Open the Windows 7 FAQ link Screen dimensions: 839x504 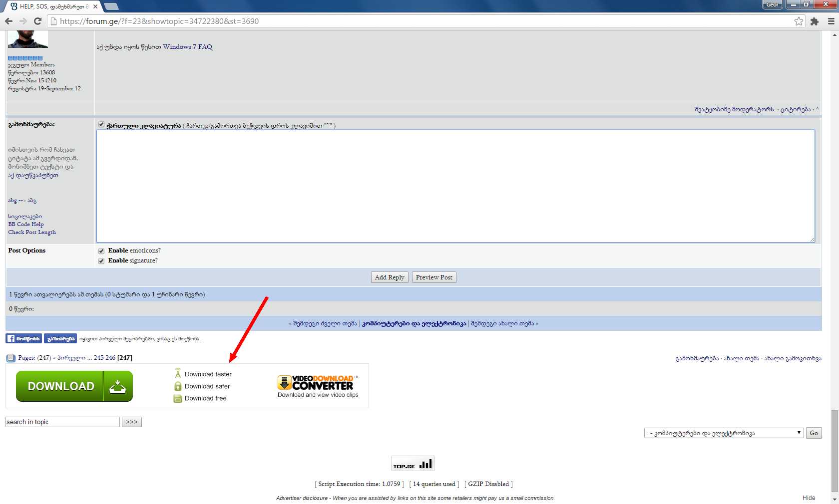[x=188, y=47]
